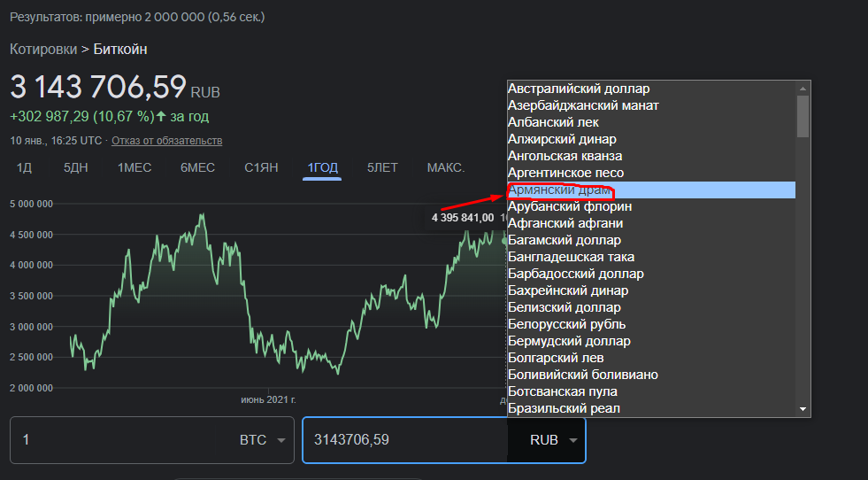
Task: Click the 2 000 000 axis label
Action: pos(32,388)
